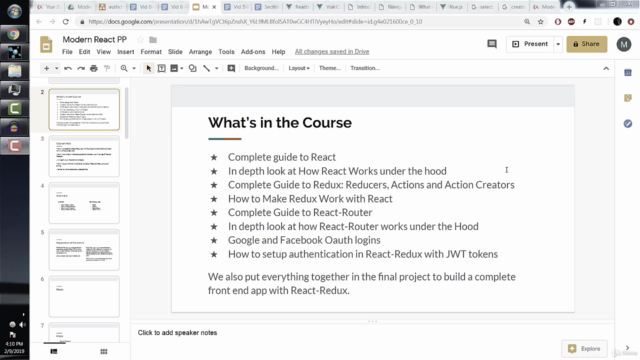
Task: Click the Present button
Action: (530, 44)
